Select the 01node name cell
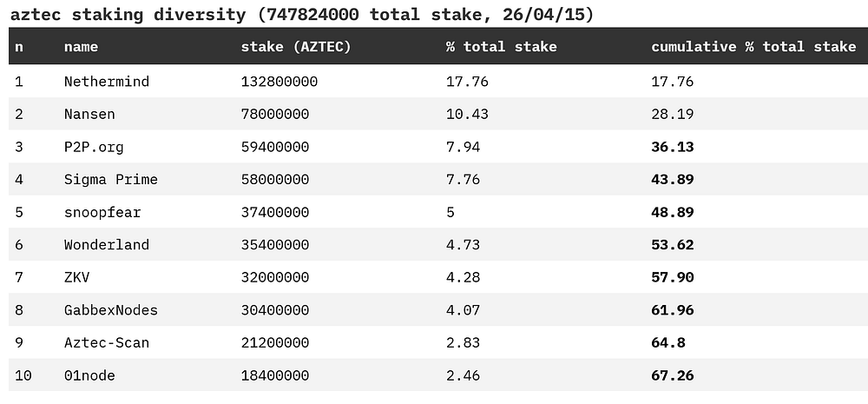This screenshot has width=868, height=404. pos(89,375)
